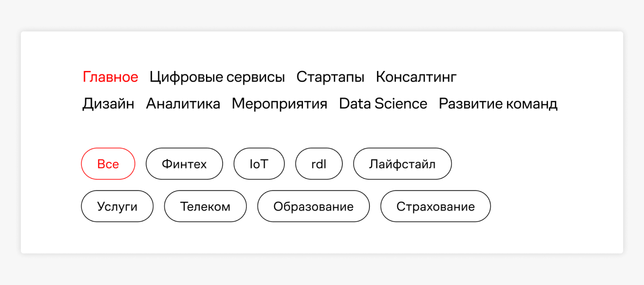The width and height of the screenshot is (644, 285).
Task: Apply the Образование filter chip
Action: click(x=313, y=206)
